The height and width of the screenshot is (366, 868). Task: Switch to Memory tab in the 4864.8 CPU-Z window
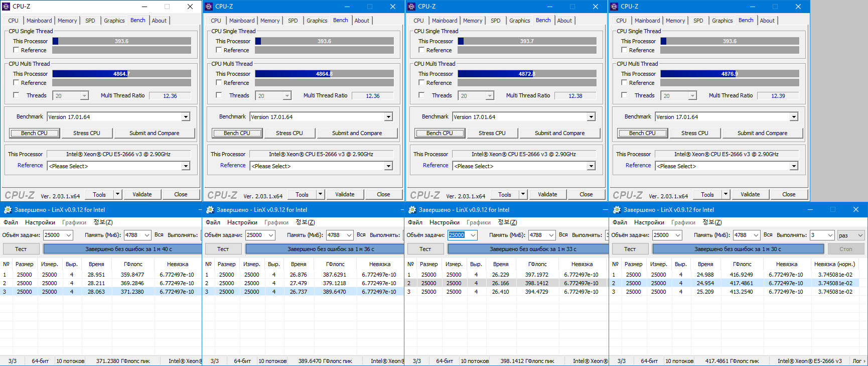(270, 21)
